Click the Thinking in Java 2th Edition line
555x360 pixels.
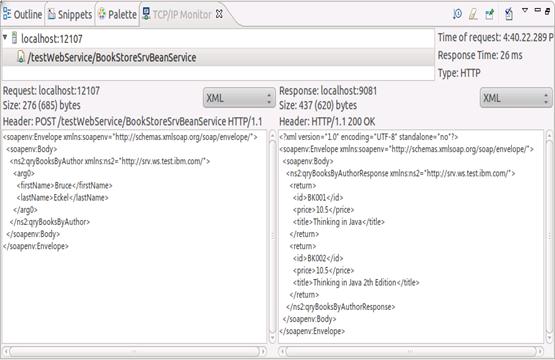[356, 282]
